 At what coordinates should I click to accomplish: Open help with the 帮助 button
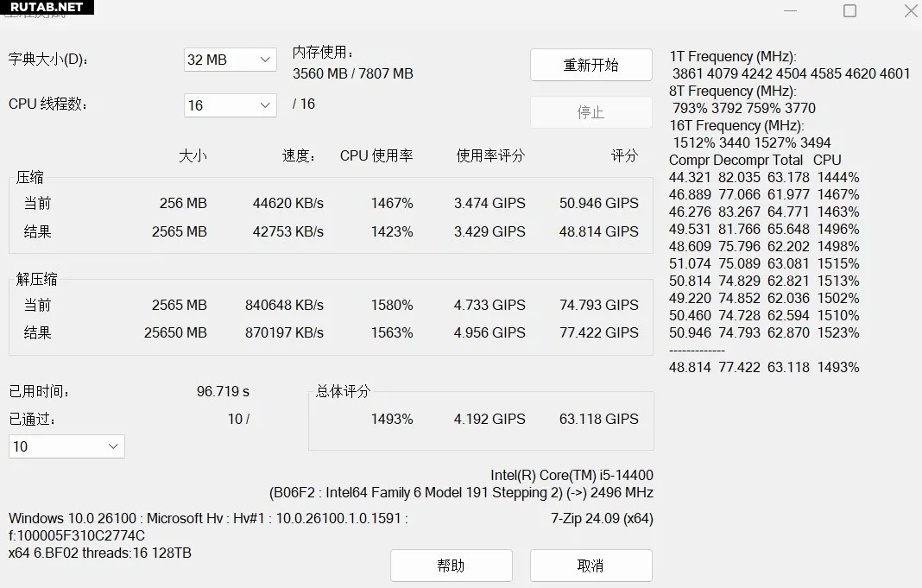pyautogui.click(x=451, y=566)
